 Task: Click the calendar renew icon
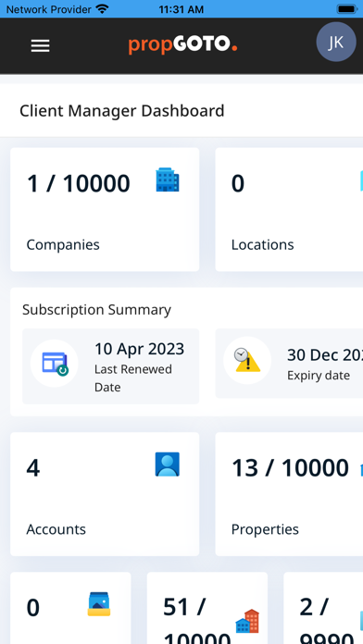pos(55,364)
